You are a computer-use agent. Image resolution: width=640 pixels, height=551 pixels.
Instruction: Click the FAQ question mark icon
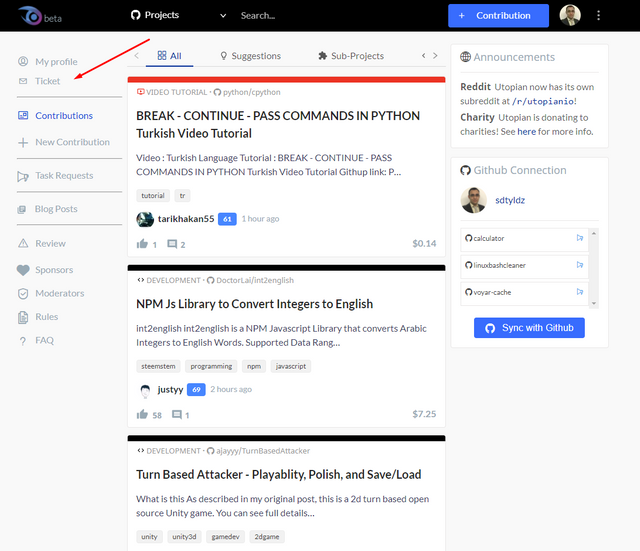coord(23,341)
